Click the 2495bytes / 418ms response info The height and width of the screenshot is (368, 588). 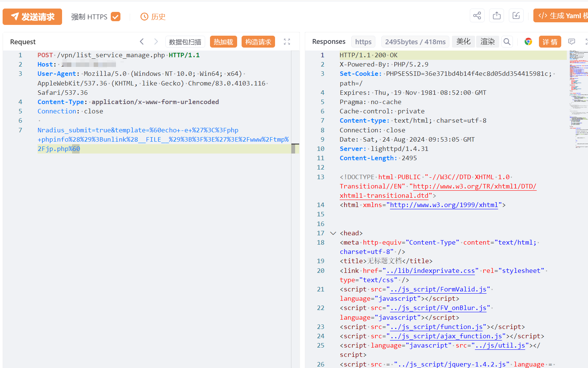[x=415, y=42]
